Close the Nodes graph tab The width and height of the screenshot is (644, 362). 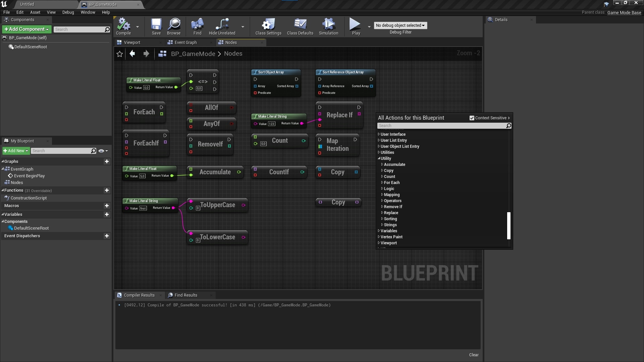262,43
